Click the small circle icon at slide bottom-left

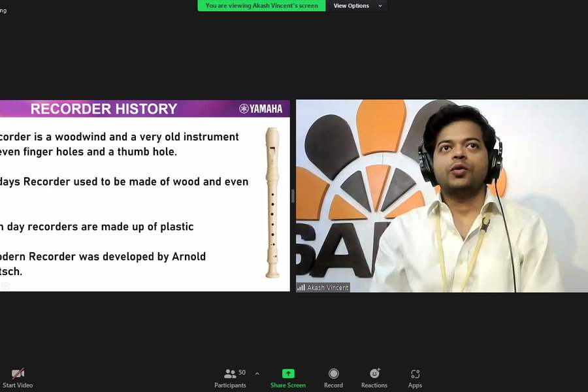point(5,286)
